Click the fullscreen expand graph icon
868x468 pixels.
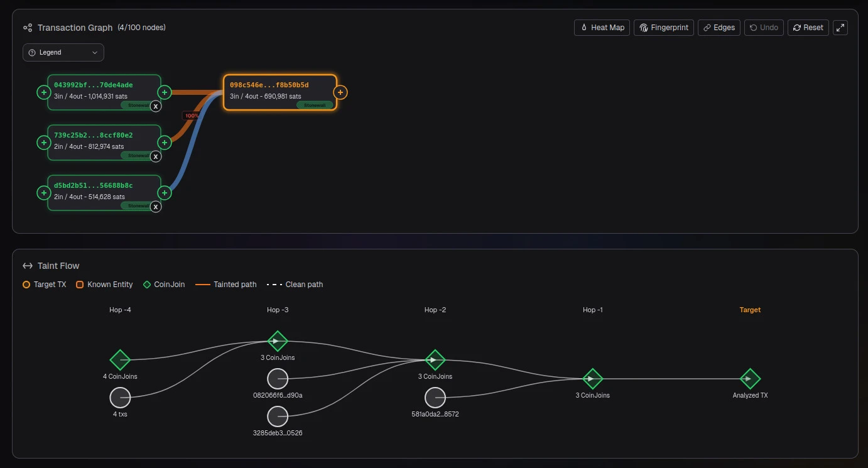tap(840, 28)
